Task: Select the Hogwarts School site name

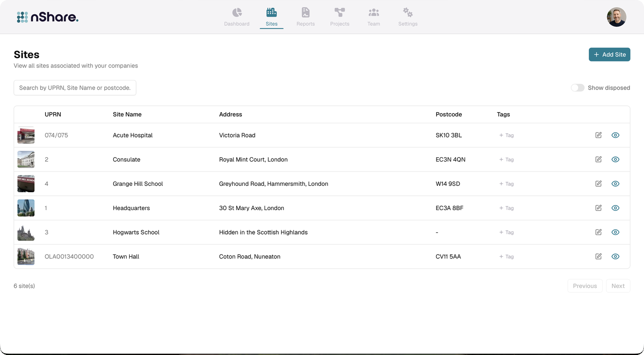Action: click(x=136, y=232)
